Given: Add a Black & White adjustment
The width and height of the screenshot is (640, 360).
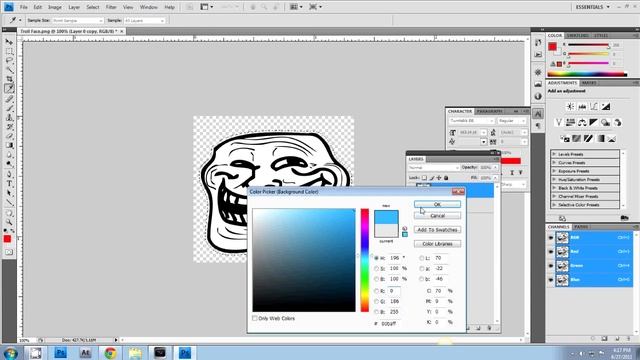Looking at the screenshot, I should coord(593,122).
